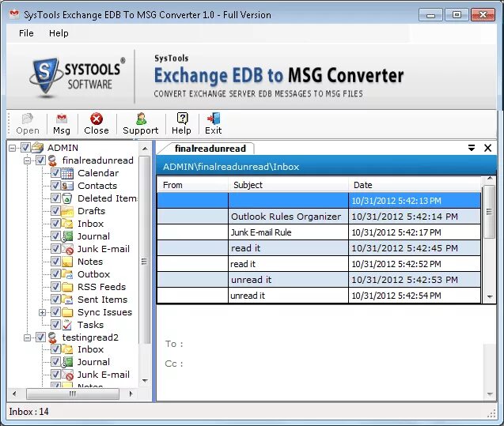The width and height of the screenshot is (504, 426).
Task: Collapse the testingread2 mailbox node
Action: [28, 337]
